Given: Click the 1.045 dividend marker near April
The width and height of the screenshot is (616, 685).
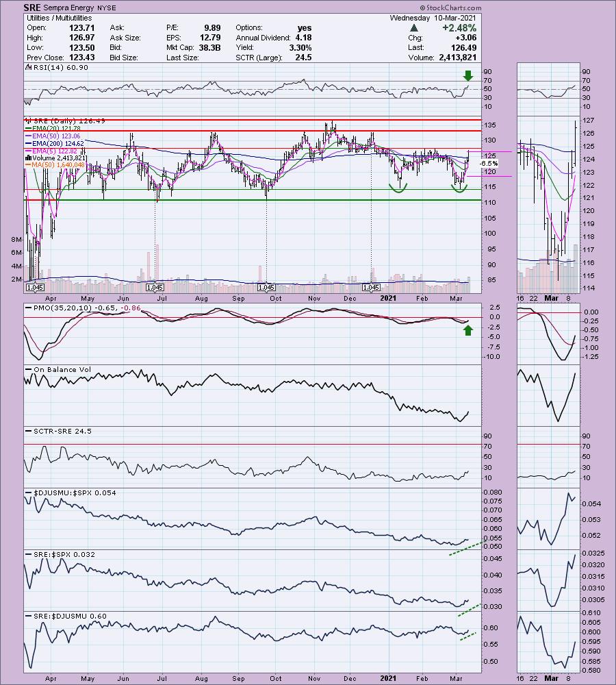Looking at the screenshot, I should [x=35, y=288].
